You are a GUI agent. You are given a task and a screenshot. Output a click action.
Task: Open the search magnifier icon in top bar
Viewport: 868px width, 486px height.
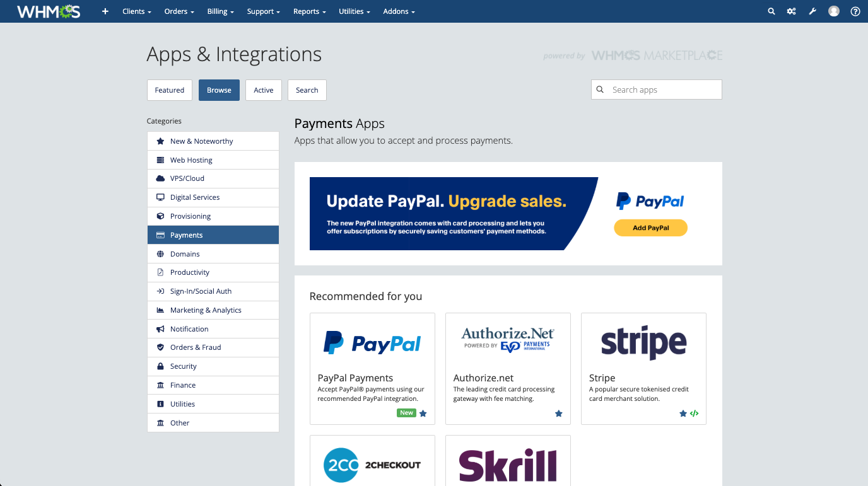pyautogui.click(x=771, y=11)
